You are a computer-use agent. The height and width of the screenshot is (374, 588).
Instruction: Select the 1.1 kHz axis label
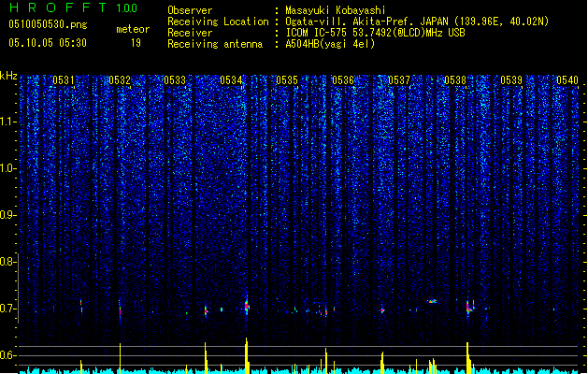point(8,122)
